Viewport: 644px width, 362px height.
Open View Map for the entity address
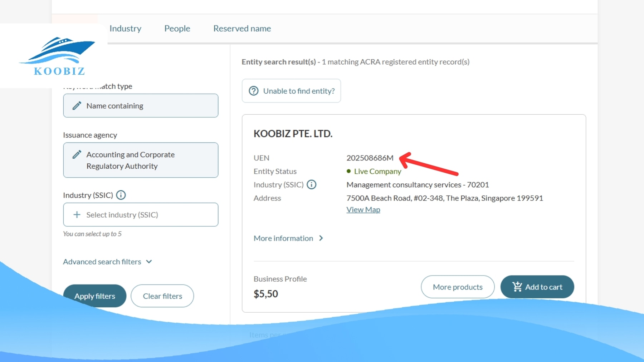coord(363,209)
